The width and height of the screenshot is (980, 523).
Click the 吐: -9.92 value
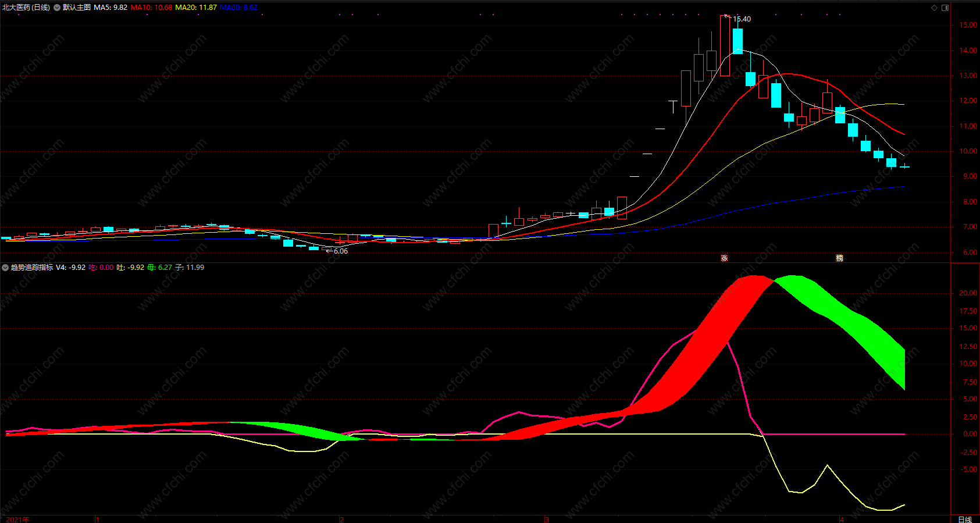[x=130, y=268]
